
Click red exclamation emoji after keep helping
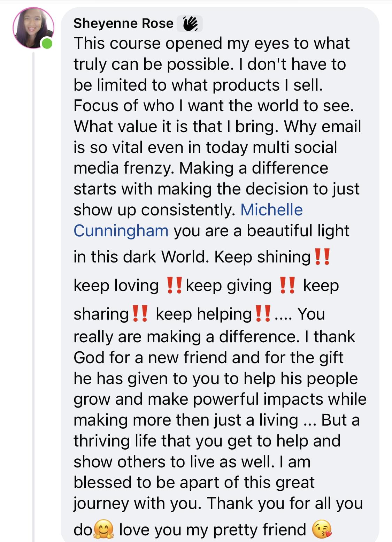[263, 314]
